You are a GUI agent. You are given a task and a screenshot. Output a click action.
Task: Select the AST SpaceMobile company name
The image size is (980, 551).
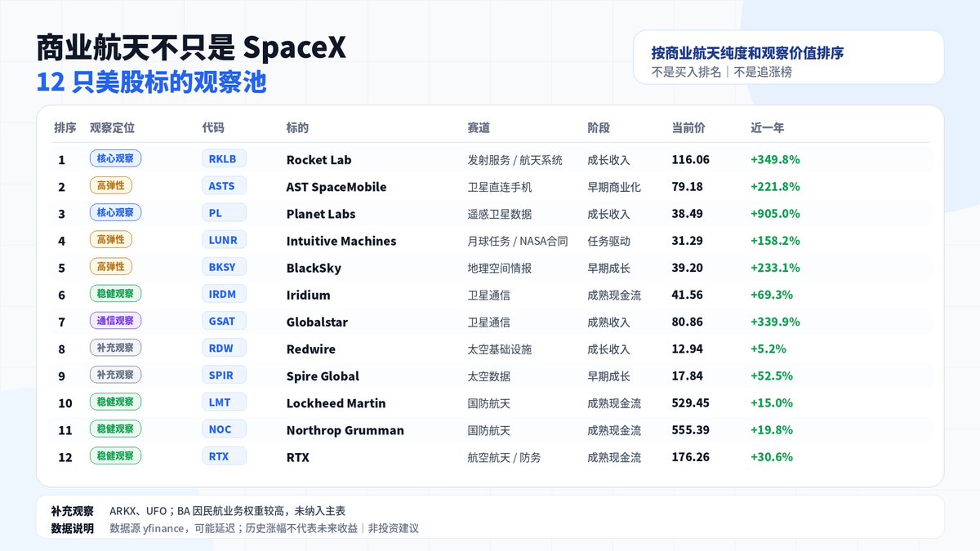[336, 187]
